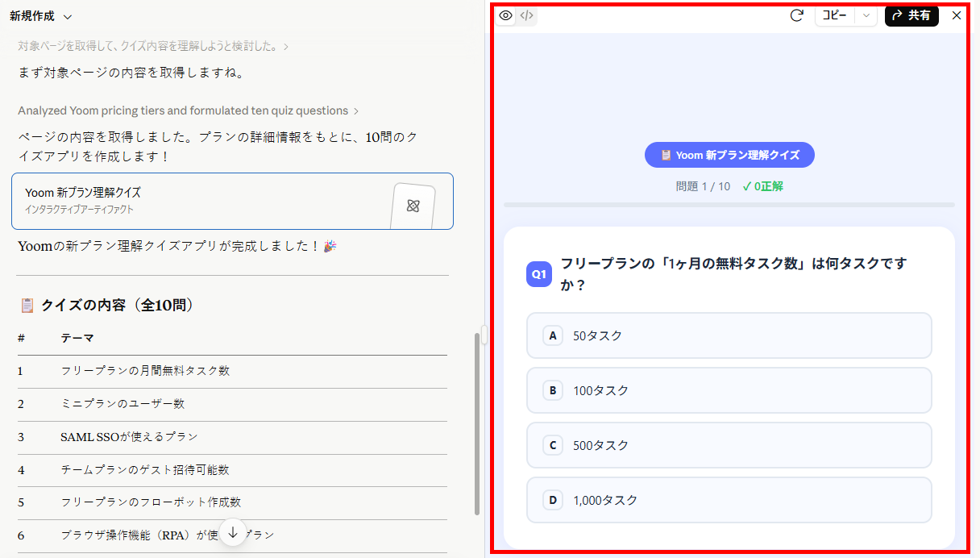The image size is (980, 558).
Task: Click the party popper emoji after 完成しました
Action: pyautogui.click(x=330, y=247)
